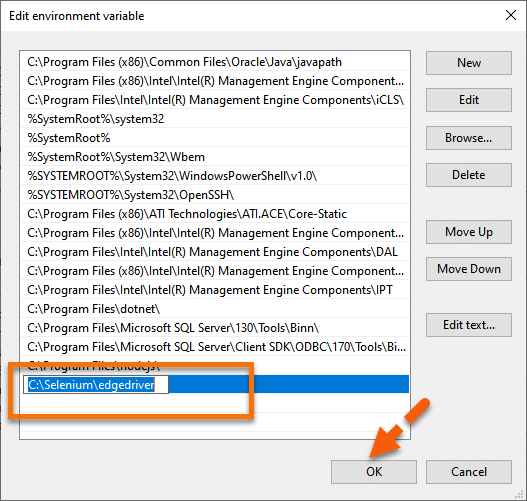The image size is (527, 501).
Task: Select the Oracle Java javapath entry
Action: [x=215, y=62]
